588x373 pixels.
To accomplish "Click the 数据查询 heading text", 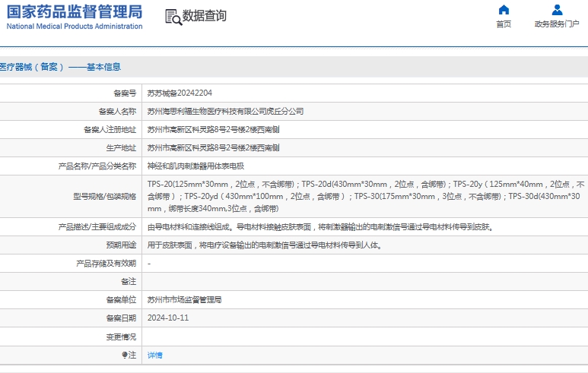I will pyautogui.click(x=205, y=16).
